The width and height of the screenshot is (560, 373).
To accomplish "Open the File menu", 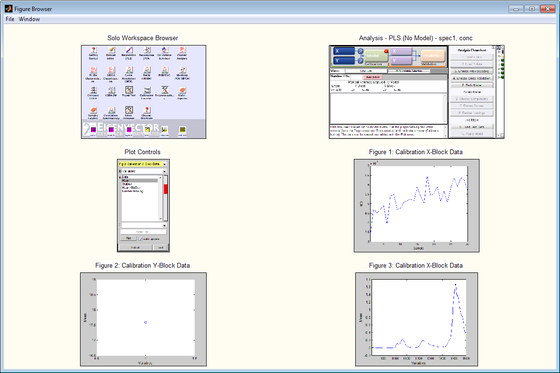I will click(x=10, y=19).
